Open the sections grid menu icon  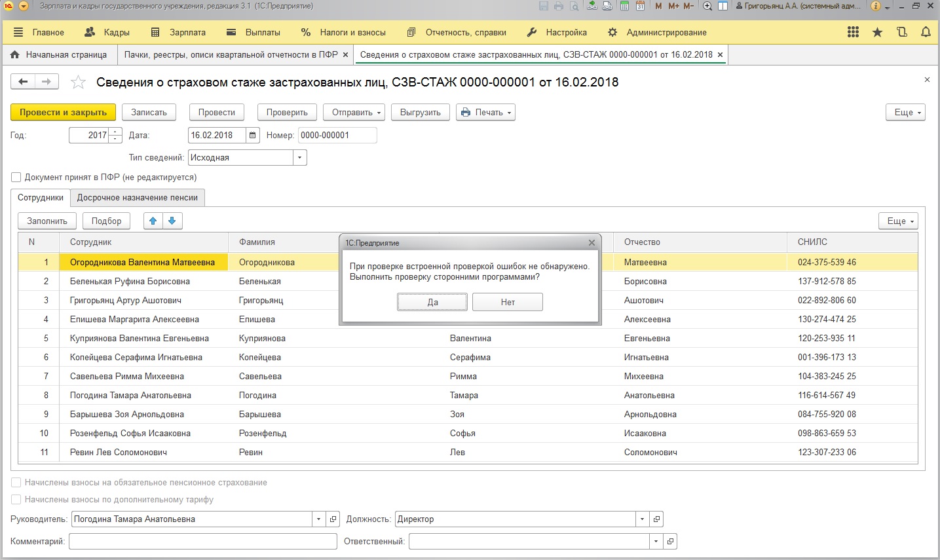853,32
